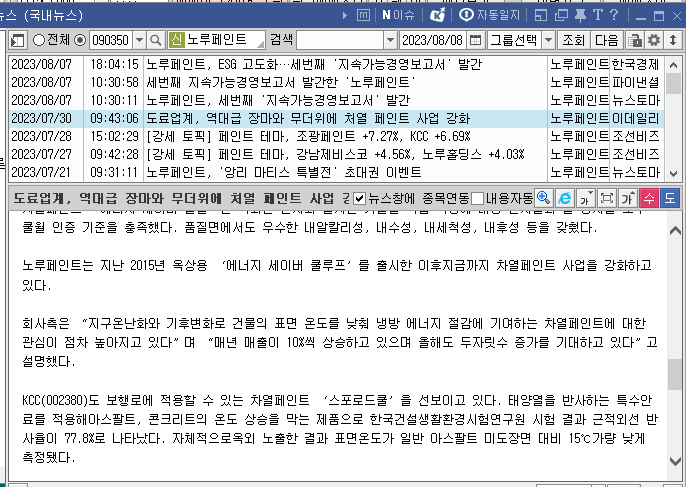Click the 조회 search button
The image size is (686, 487).
coord(574,40)
